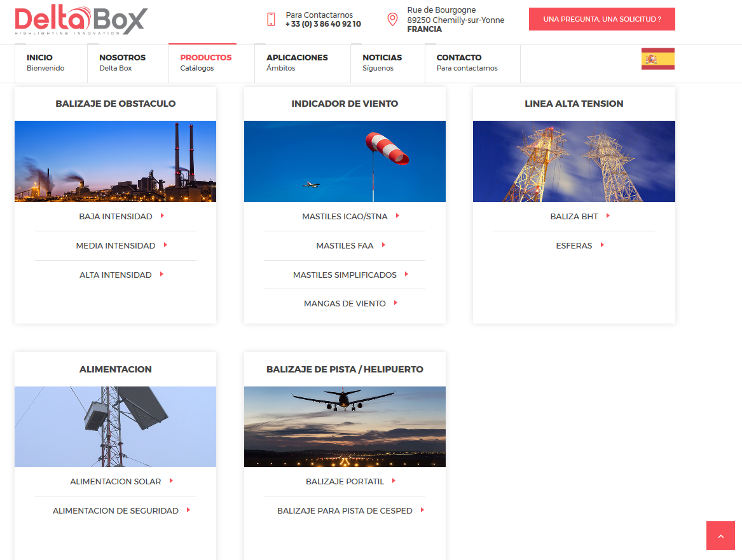Click the INDICADOR DE VIENTO windsock image
742x560 pixels.
[345, 161]
